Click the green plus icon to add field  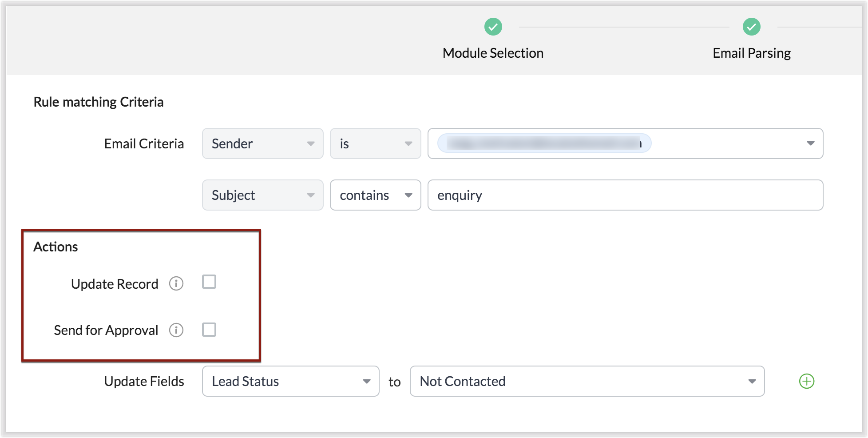click(806, 381)
